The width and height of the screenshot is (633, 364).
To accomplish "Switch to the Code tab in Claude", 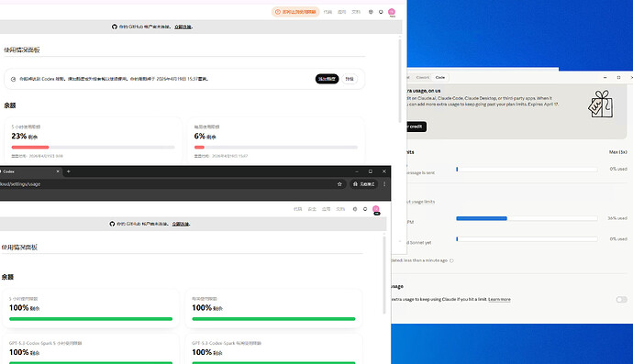I will (440, 78).
